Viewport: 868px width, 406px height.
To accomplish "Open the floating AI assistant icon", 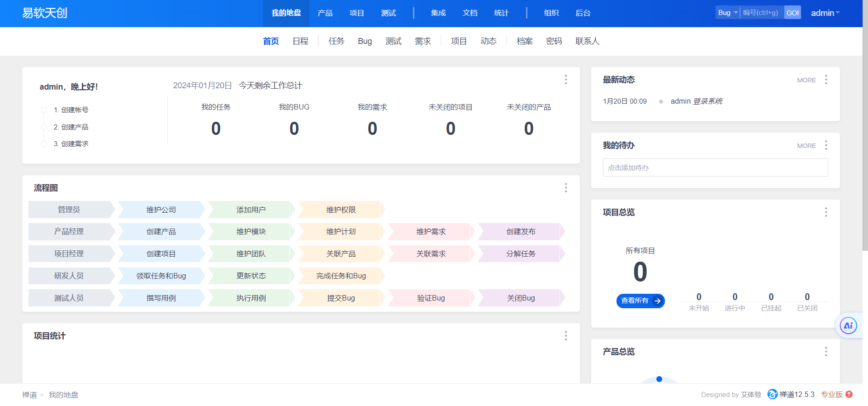I will pos(848,325).
